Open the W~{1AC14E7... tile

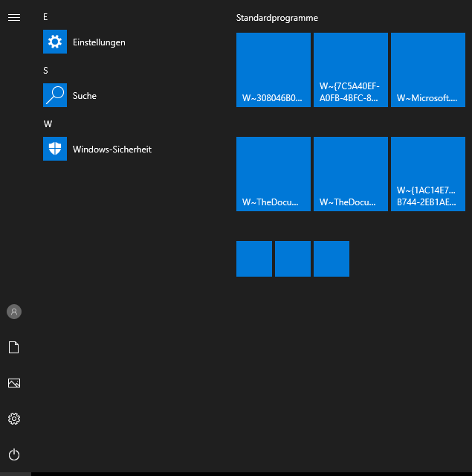(428, 174)
